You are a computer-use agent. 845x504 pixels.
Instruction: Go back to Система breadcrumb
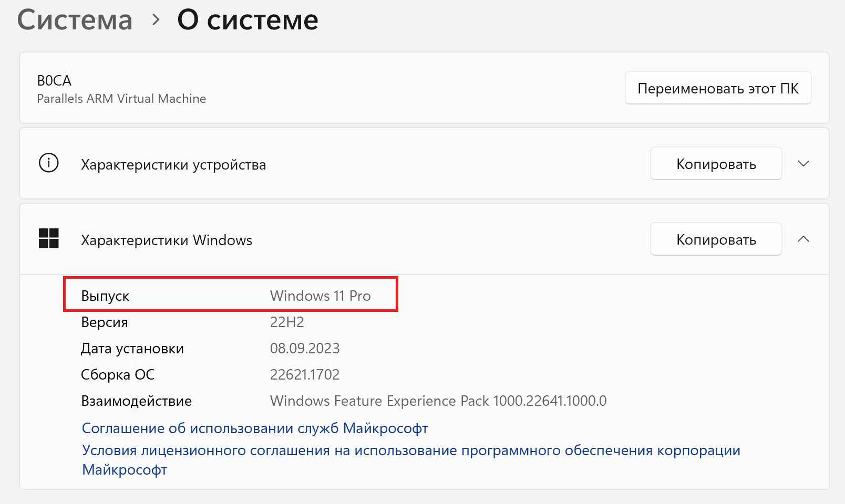(x=75, y=20)
